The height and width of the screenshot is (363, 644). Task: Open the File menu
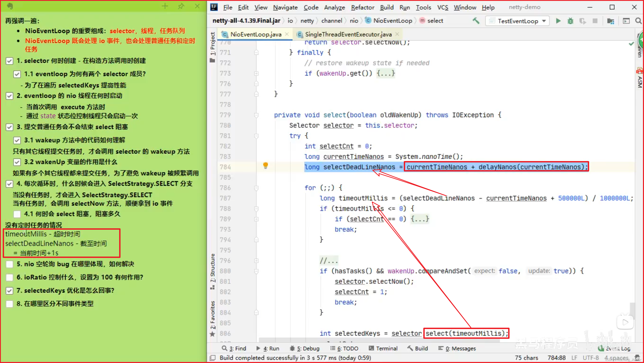click(228, 7)
